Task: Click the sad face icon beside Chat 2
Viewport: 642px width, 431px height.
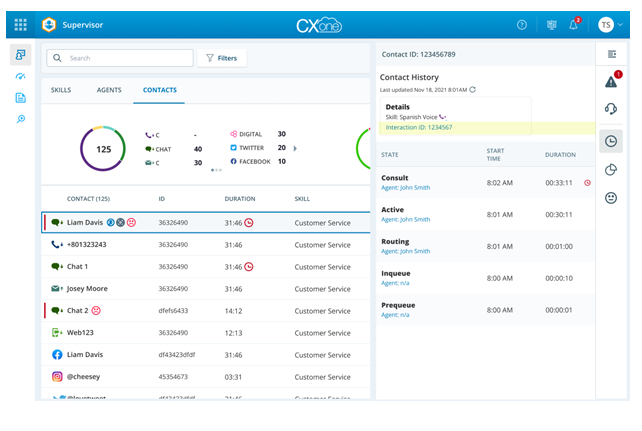Action: tap(96, 310)
